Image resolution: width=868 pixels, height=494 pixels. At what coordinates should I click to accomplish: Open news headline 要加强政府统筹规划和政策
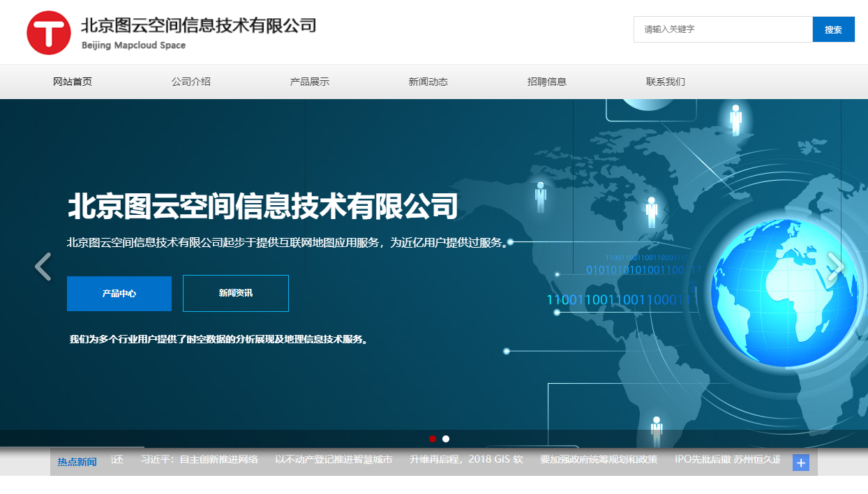pyautogui.click(x=599, y=460)
